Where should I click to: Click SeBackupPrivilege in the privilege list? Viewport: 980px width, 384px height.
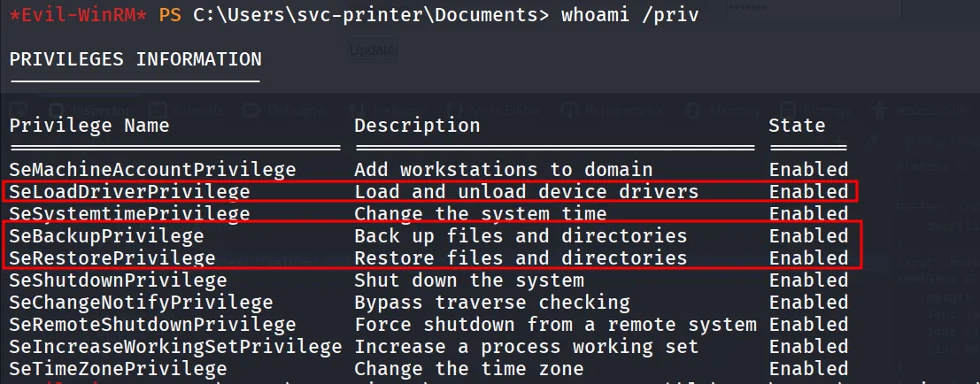pyautogui.click(x=106, y=236)
